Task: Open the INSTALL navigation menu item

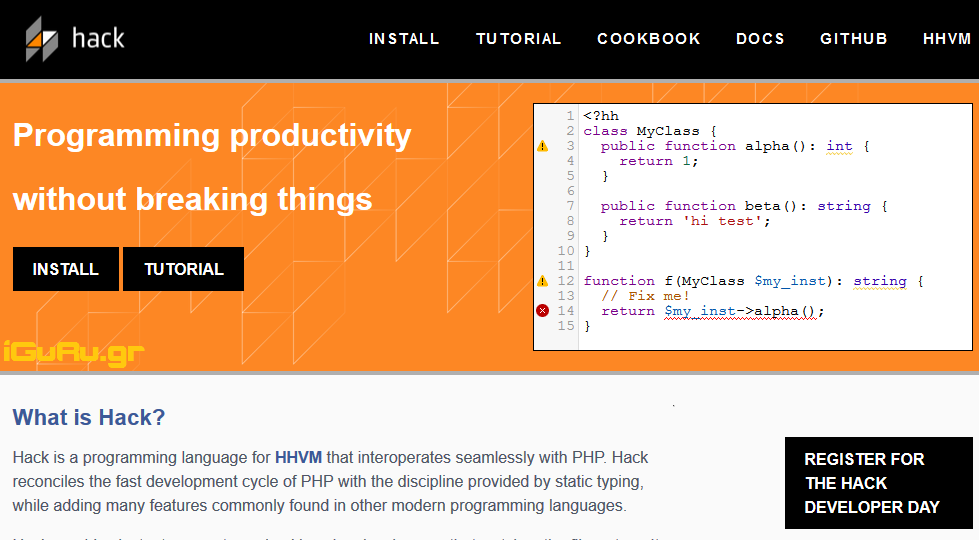Action: pyautogui.click(x=404, y=39)
